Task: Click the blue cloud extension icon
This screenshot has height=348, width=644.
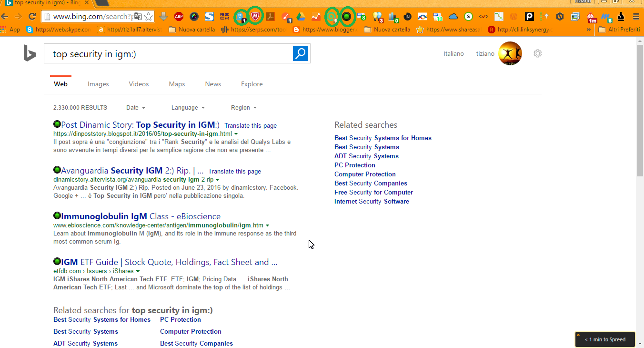Action: pos(453,17)
